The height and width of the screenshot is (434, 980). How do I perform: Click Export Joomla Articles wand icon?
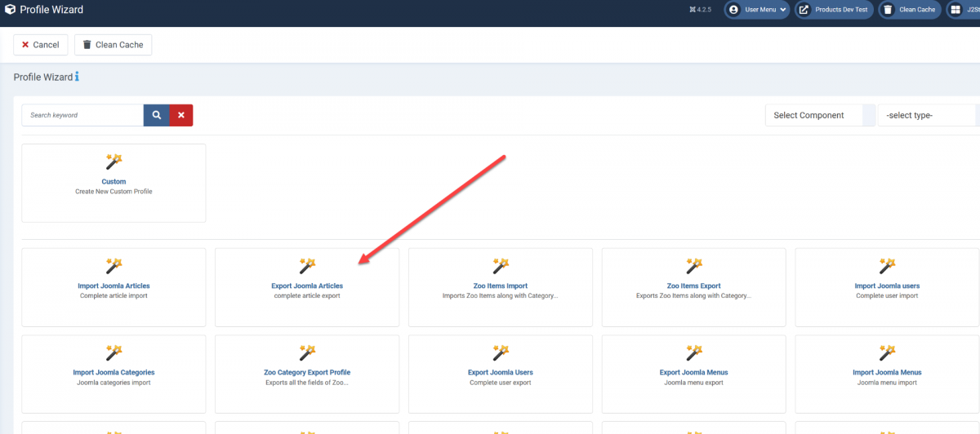point(307,266)
